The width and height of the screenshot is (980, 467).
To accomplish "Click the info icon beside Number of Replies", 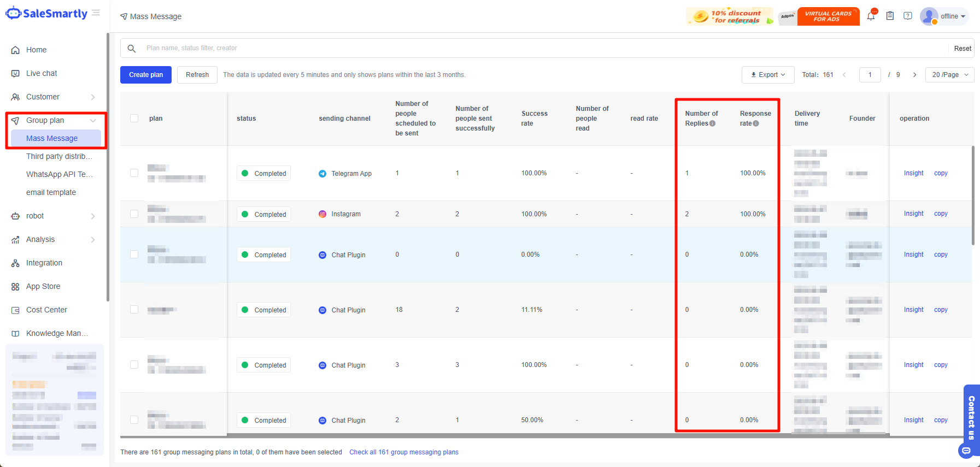I will tap(712, 123).
